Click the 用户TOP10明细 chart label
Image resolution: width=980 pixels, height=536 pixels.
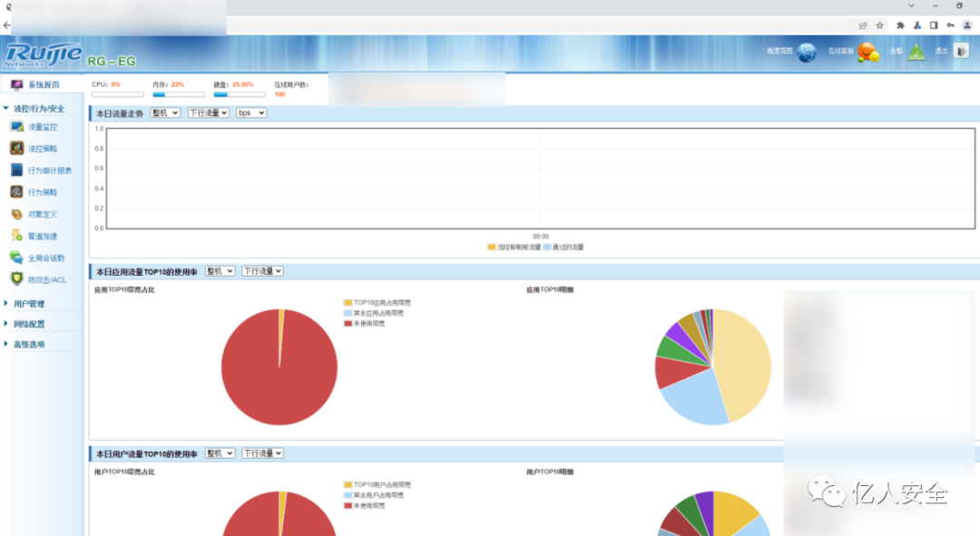coord(550,472)
